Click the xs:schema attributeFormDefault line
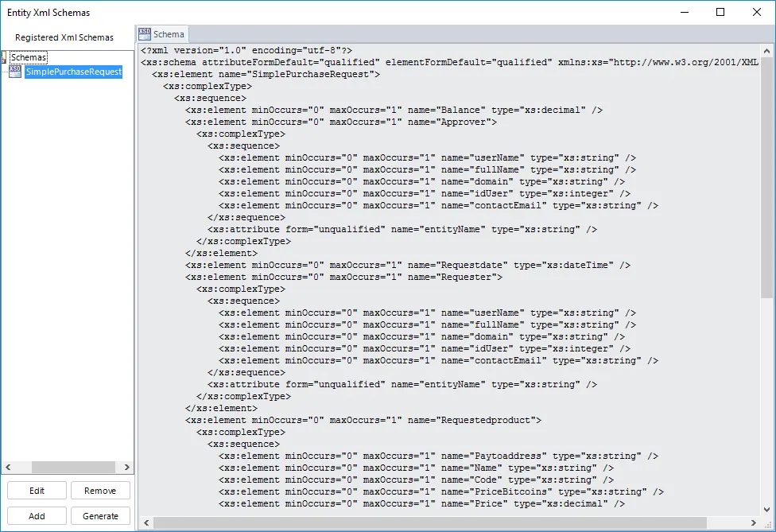 click(449, 62)
